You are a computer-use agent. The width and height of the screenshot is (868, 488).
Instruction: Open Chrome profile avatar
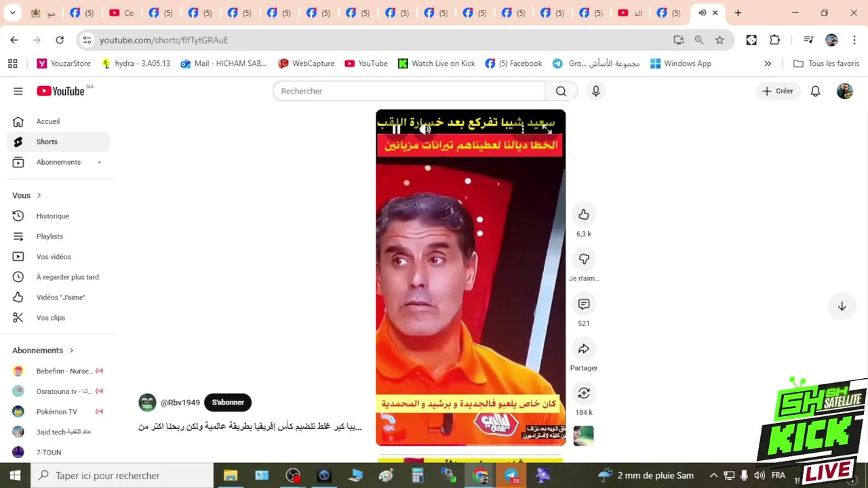tap(831, 40)
